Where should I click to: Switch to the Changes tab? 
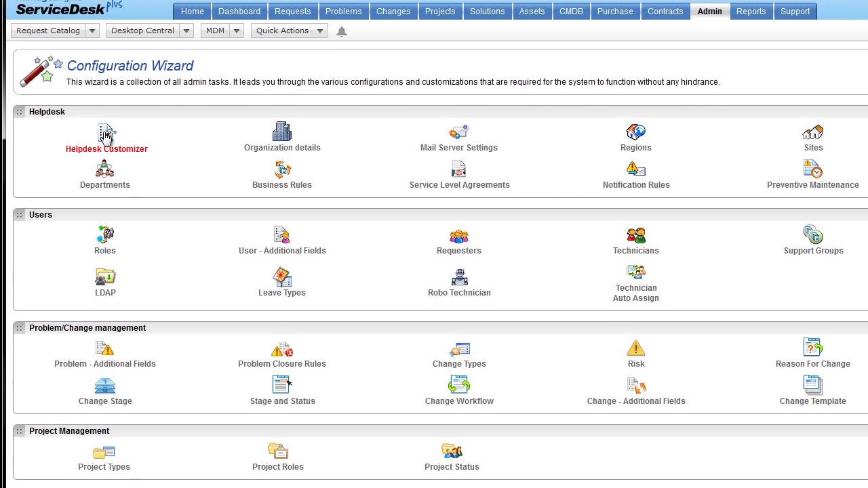click(x=393, y=11)
